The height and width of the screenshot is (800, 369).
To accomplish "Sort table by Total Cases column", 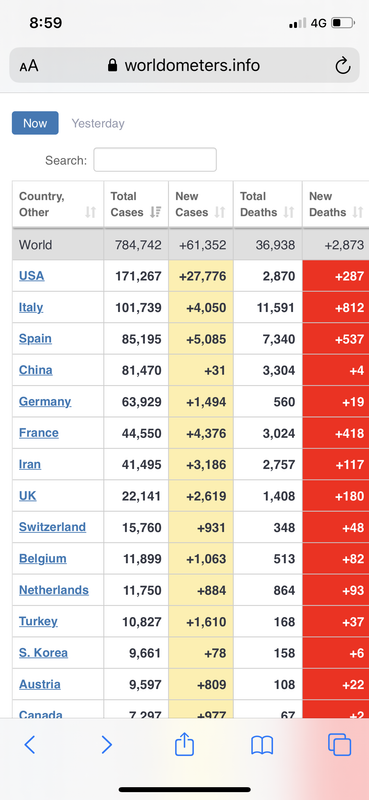I will click(155, 212).
